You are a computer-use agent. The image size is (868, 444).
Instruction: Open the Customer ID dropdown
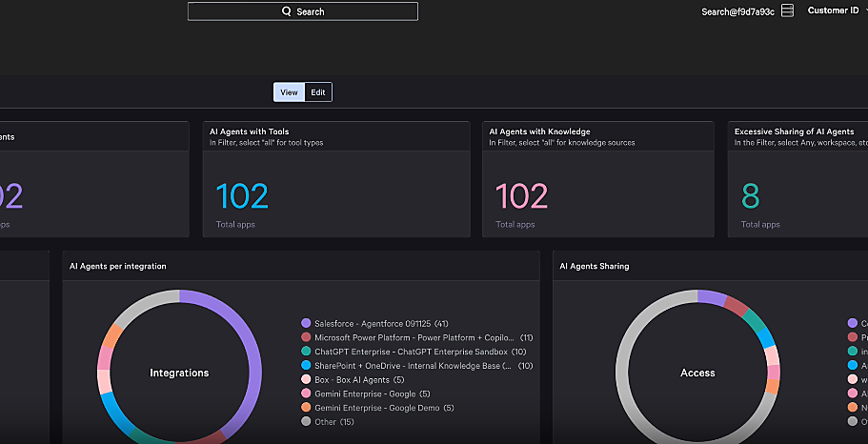click(835, 10)
